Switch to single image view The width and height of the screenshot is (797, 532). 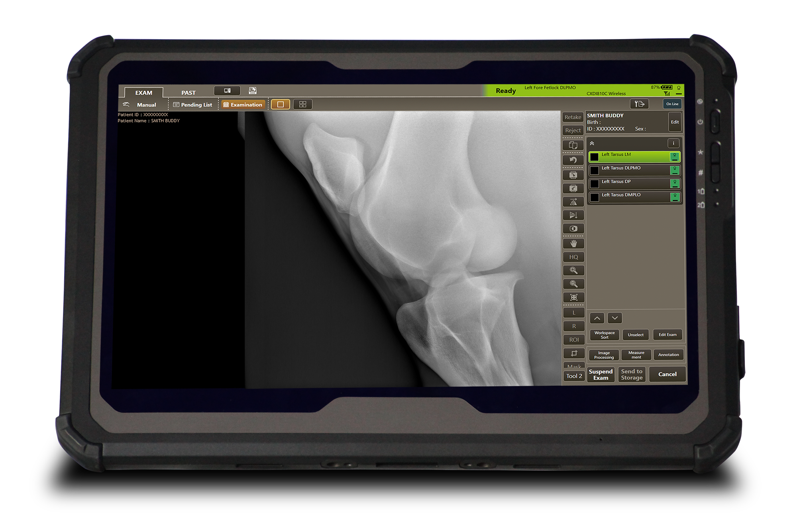(281, 104)
